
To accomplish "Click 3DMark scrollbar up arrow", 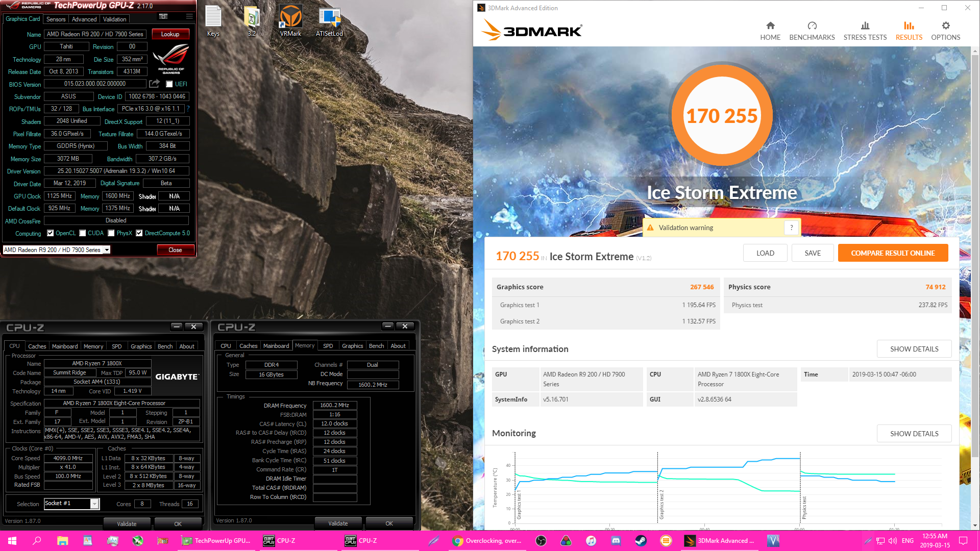I will click(975, 51).
